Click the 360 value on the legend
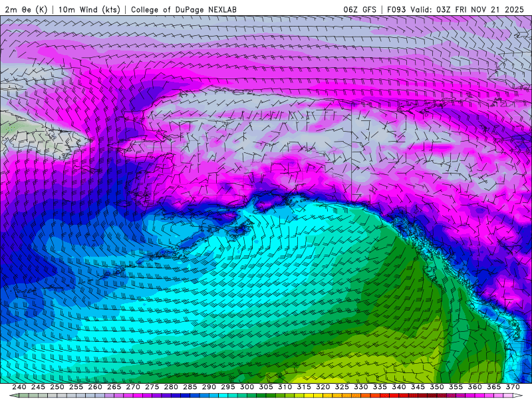Image resolution: width=532 pixels, height=399 pixels. (x=475, y=387)
